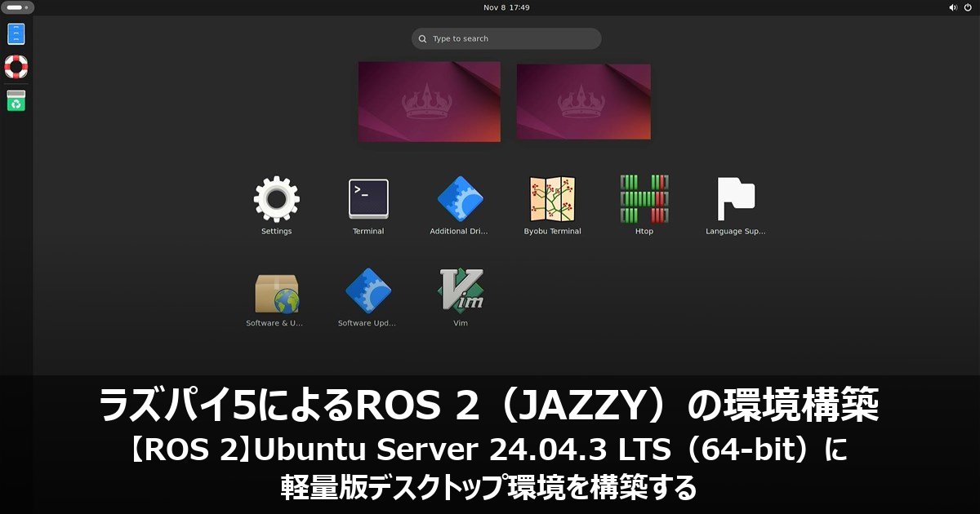Open the Trash in the dock
The image size is (980, 514).
[x=16, y=100]
